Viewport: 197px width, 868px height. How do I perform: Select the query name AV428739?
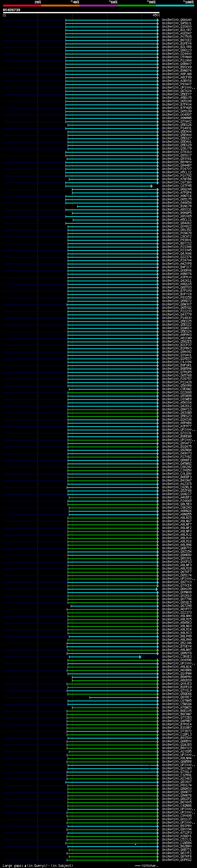point(11,10)
